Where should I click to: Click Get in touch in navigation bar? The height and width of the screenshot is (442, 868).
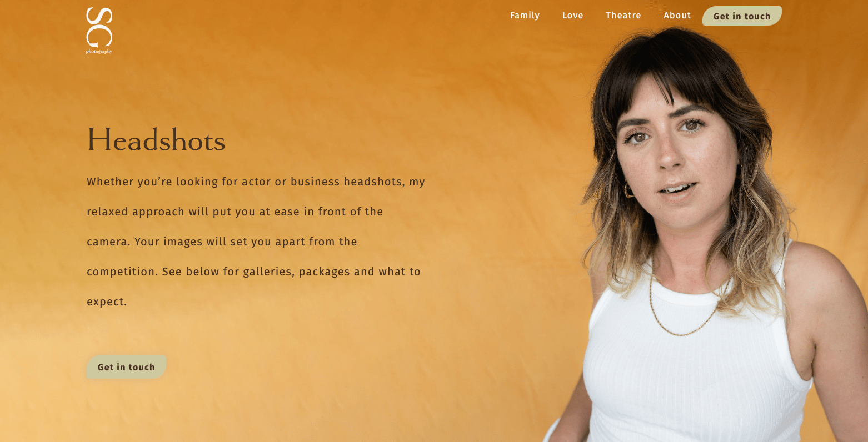pos(742,16)
